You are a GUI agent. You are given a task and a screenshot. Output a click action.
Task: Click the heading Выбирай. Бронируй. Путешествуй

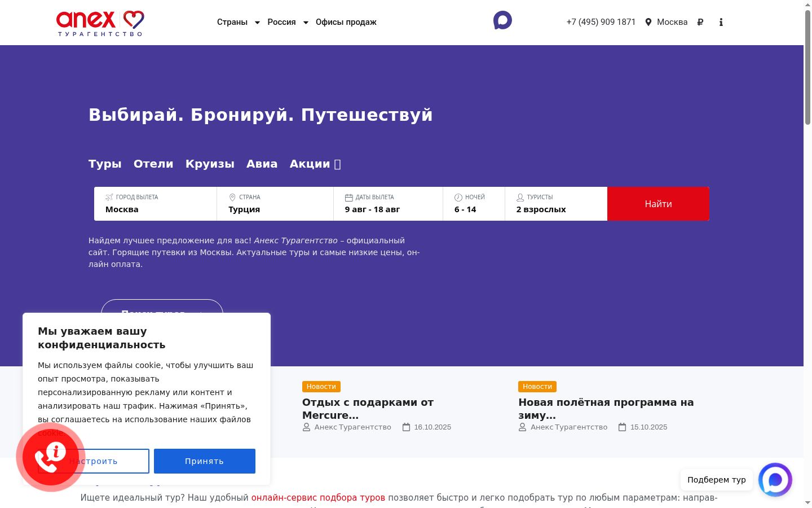261,115
